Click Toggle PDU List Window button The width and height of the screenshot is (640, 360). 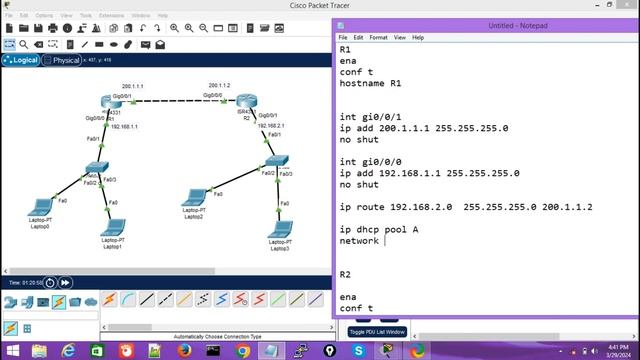coord(377,332)
